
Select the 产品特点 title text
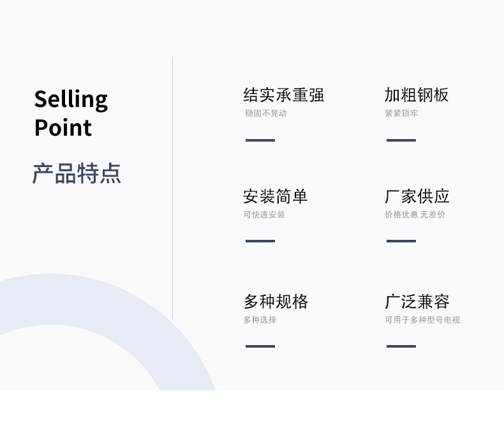pos(77,173)
